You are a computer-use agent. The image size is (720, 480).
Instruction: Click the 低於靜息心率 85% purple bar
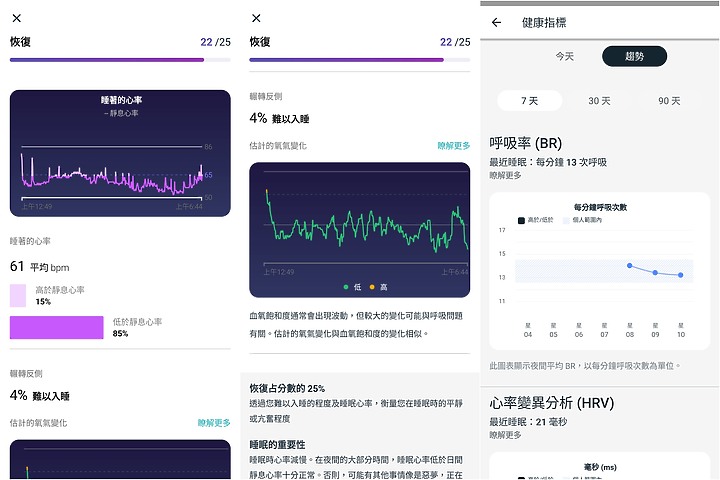56,328
